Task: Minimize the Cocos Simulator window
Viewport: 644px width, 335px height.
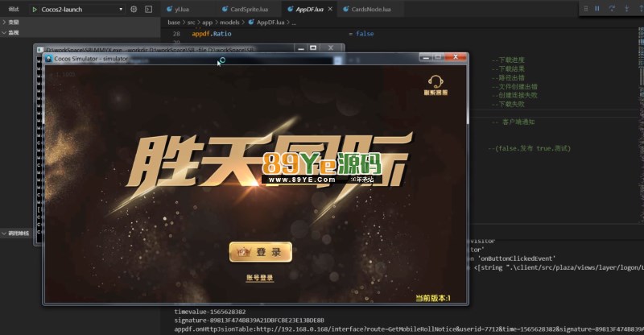Action: pos(426,57)
